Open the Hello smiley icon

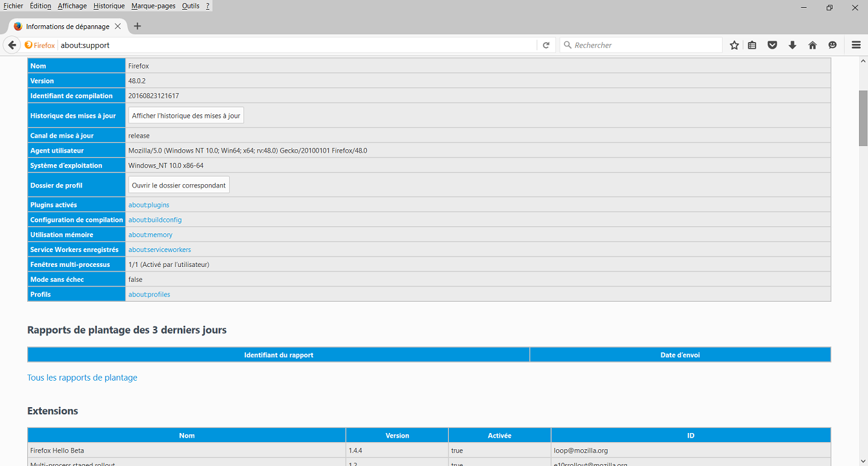pos(832,45)
